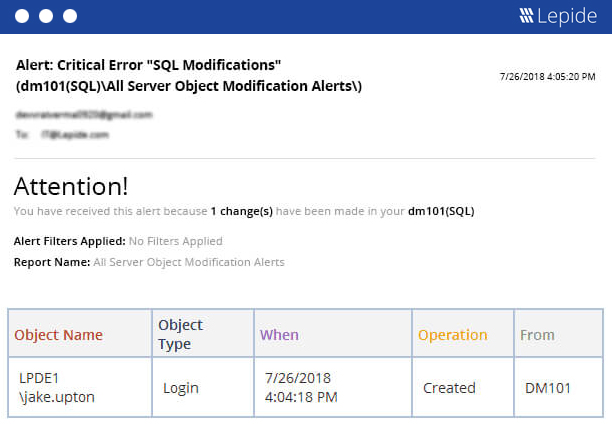
Task: Select the DM101 source cell
Action: pos(559,387)
